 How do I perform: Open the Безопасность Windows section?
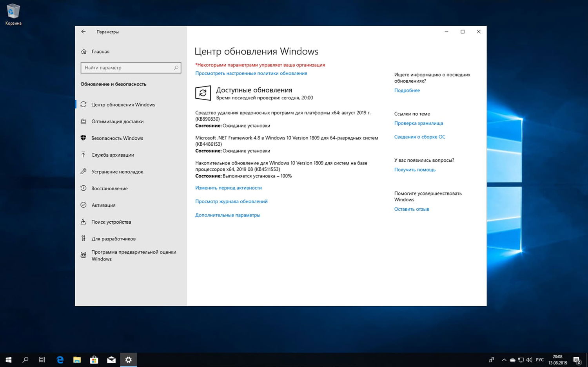tap(117, 138)
